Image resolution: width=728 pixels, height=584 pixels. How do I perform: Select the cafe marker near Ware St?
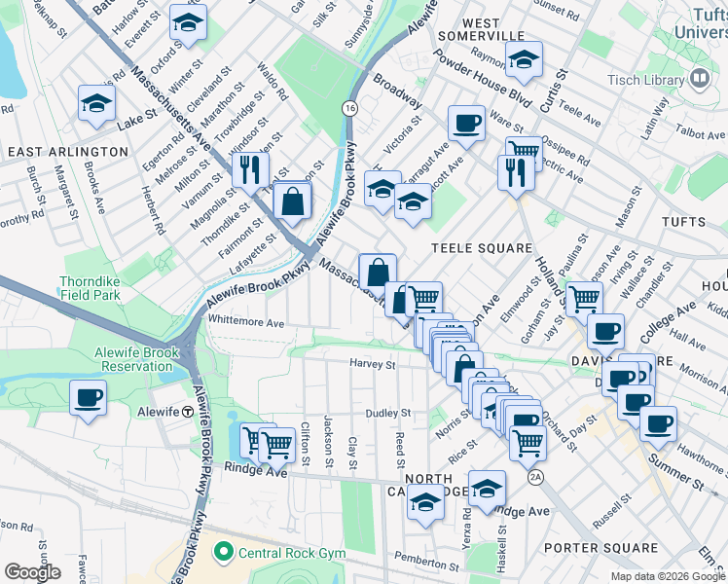(x=466, y=127)
